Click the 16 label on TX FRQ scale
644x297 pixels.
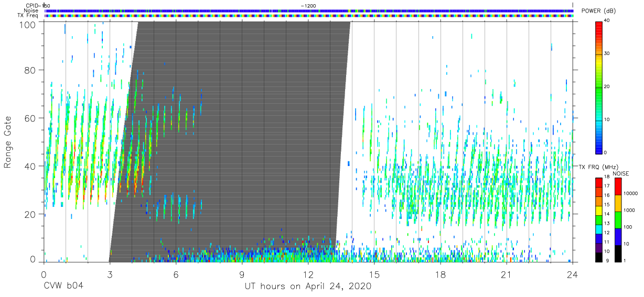click(607, 195)
